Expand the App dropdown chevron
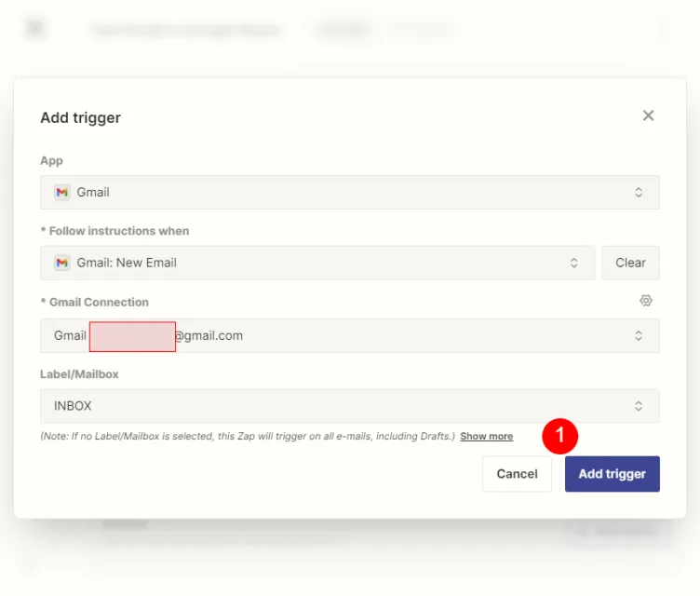The image size is (700, 596). [x=639, y=193]
